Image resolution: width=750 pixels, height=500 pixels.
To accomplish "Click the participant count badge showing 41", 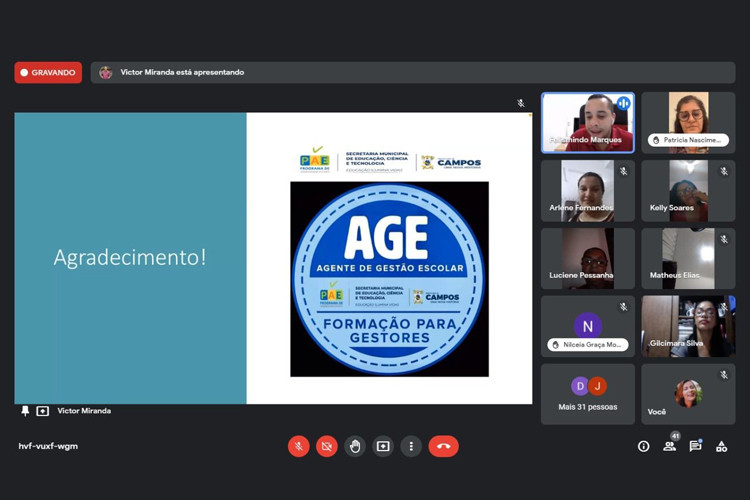I will [x=675, y=436].
